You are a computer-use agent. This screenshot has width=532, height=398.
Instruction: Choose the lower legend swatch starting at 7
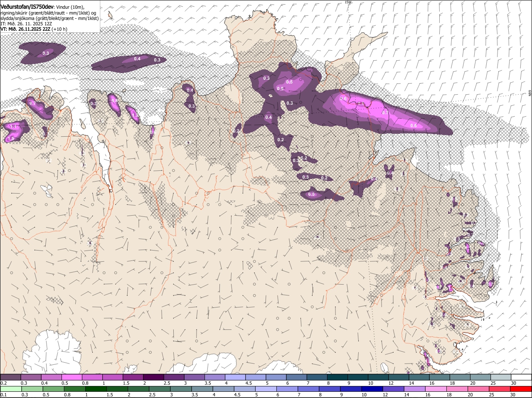[x=309, y=389]
